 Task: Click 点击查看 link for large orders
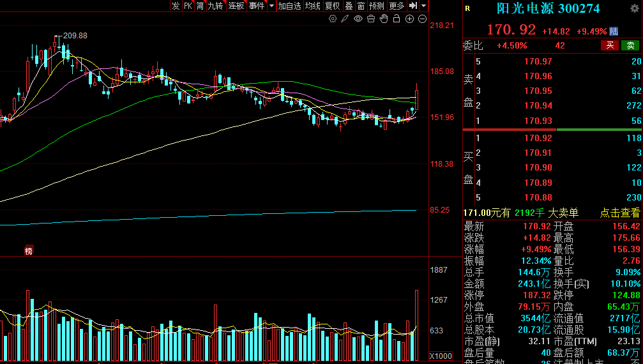(x=619, y=213)
